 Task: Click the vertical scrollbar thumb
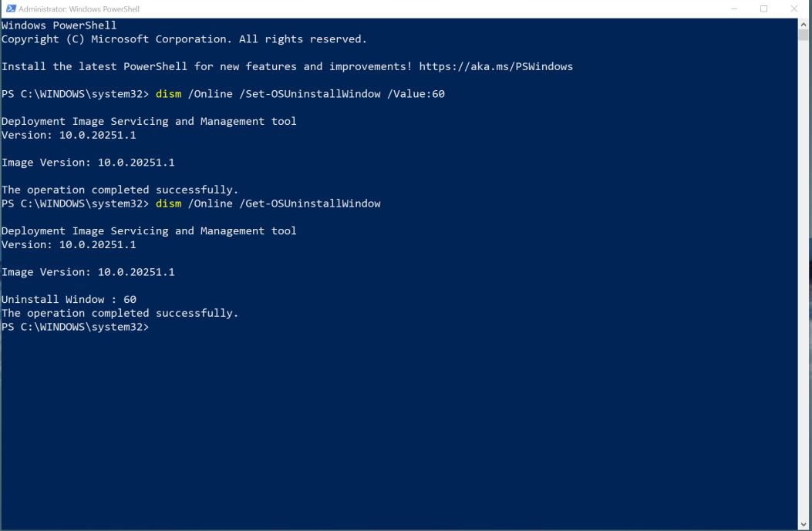point(804,35)
